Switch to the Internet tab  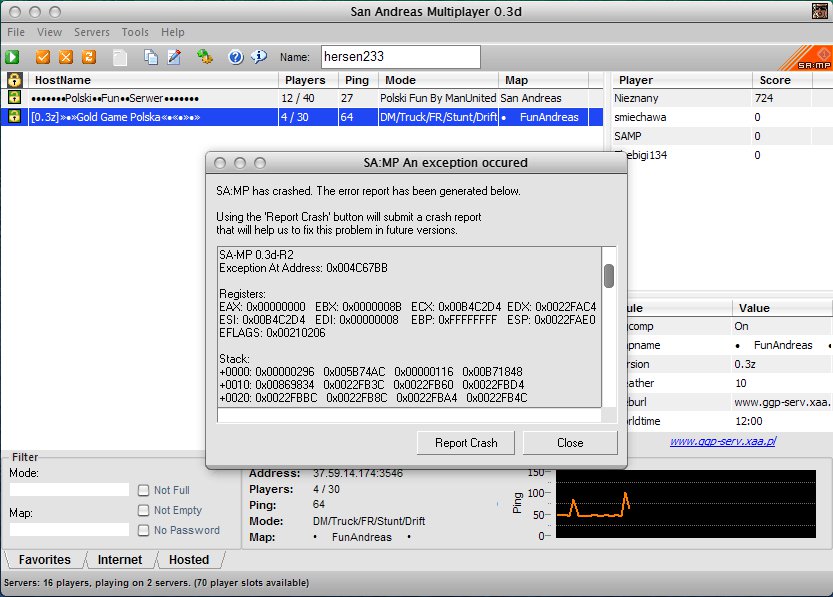point(120,560)
